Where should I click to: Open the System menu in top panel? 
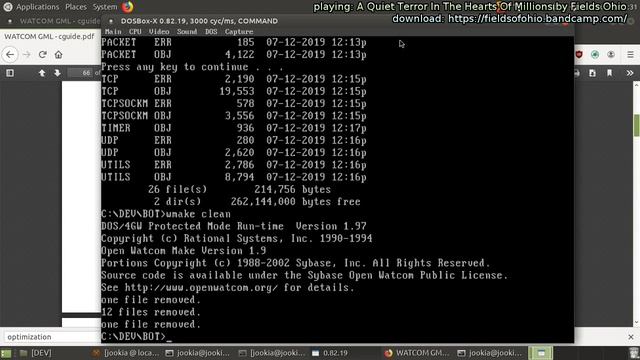pos(104,7)
